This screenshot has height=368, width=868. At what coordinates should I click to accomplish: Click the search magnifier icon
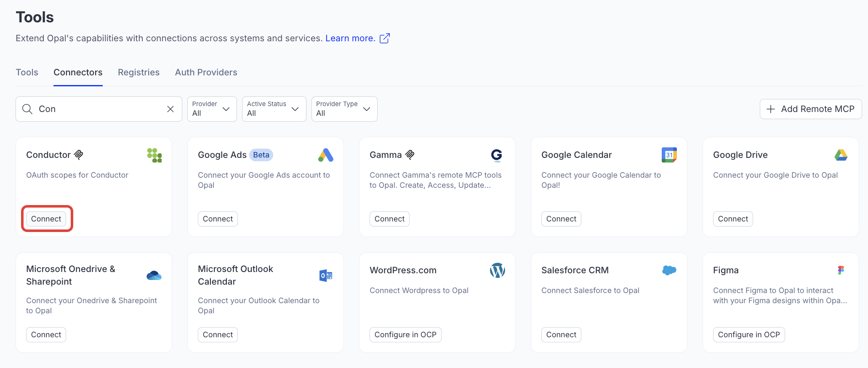coord(27,109)
